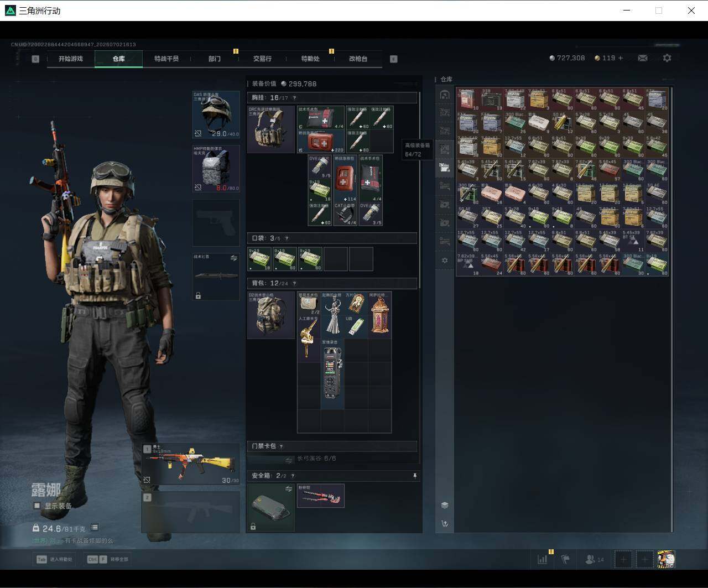Click the 727,308 currency balance
The height and width of the screenshot is (588, 708).
pos(567,58)
